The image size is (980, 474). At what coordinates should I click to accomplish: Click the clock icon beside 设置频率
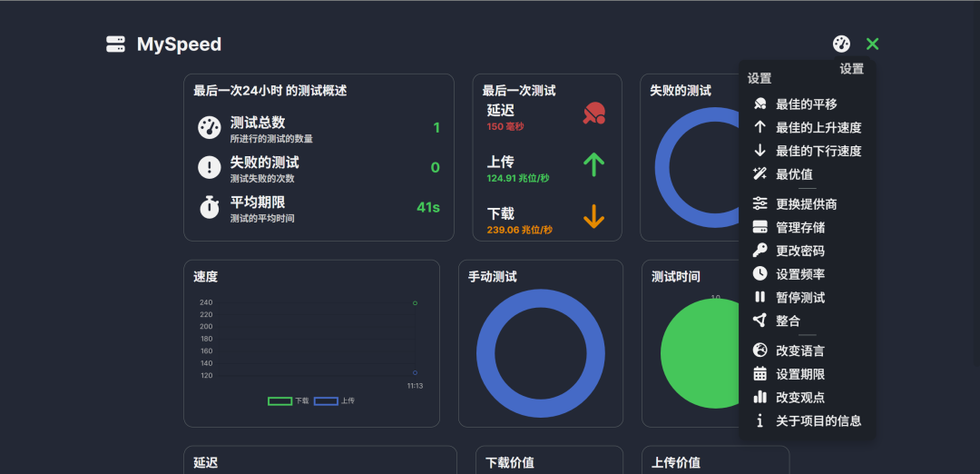click(x=760, y=273)
